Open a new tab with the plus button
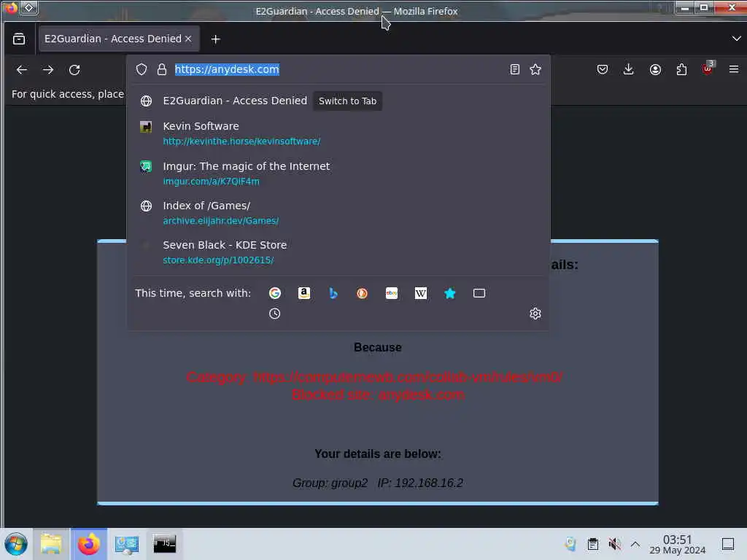 pos(215,39)
